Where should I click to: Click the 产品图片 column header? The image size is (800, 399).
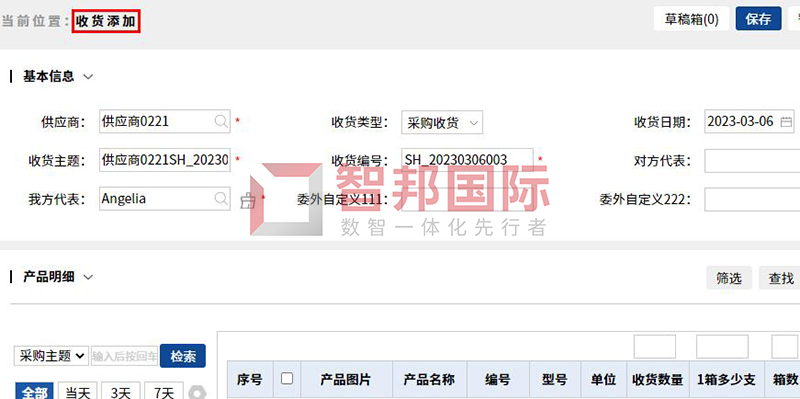click(346, 380)
